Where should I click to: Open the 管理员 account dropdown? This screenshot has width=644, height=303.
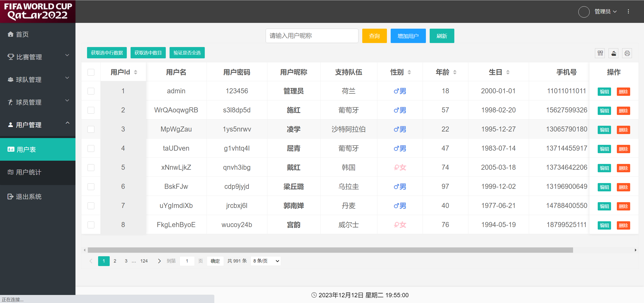605,12
